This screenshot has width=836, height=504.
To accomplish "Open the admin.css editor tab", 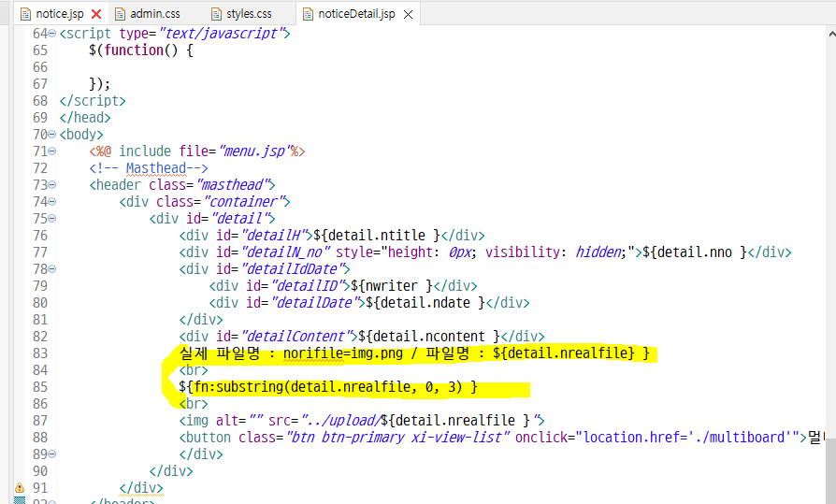I will 155,14.
